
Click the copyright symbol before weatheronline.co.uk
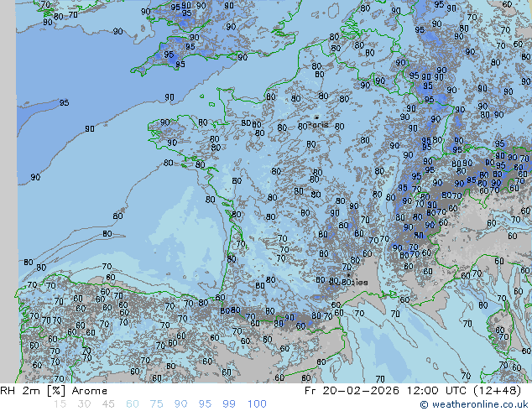pyautogui.click(x=425, y=404)
